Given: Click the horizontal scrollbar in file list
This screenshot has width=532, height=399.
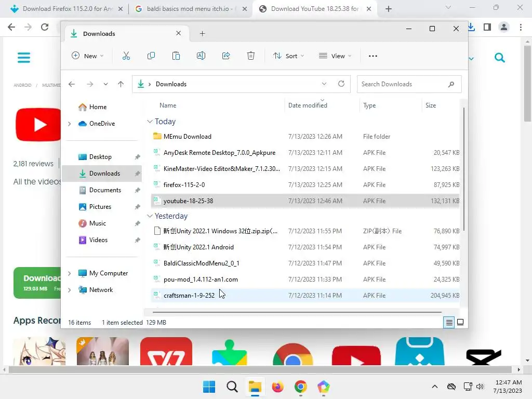Looking at the screenshot, I should click(297, 312).
